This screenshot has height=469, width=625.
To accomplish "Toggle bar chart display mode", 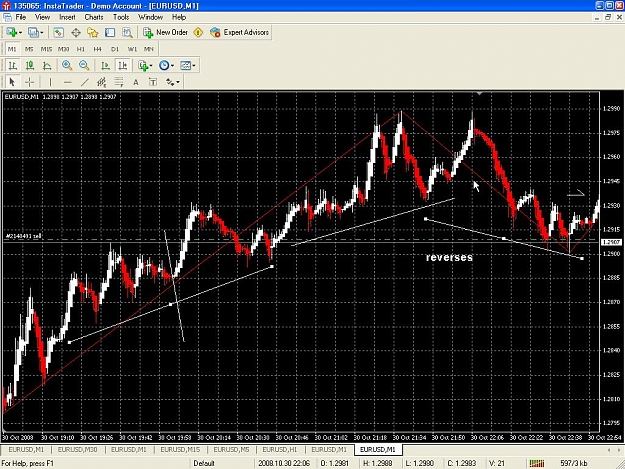I will click(13, 65).
